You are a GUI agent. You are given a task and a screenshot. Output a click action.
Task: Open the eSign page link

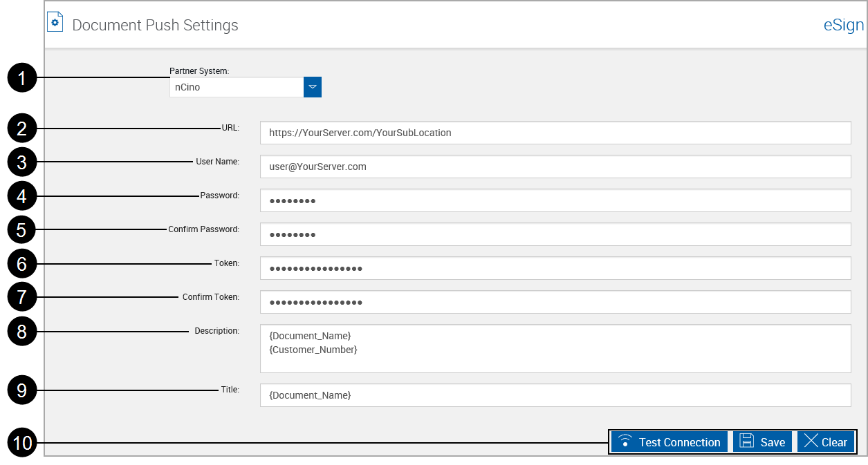point(843,24)
